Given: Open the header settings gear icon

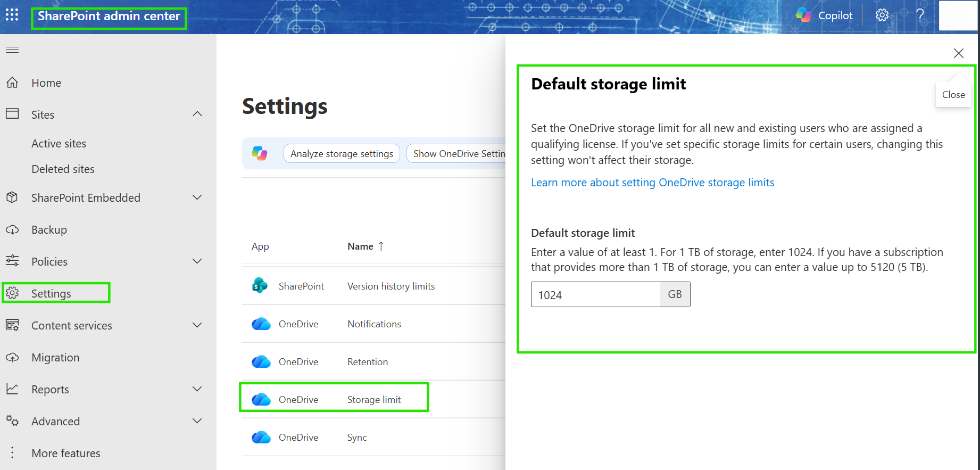Looking at the screenshot, I should point(882,15).
